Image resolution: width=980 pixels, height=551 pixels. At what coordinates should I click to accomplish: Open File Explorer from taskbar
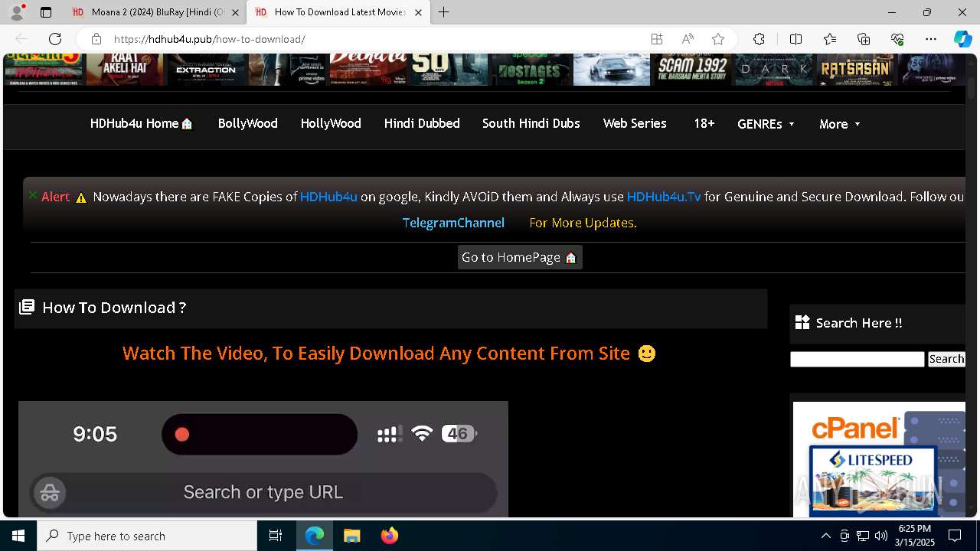pyautogui.click(x=351, y=536)
